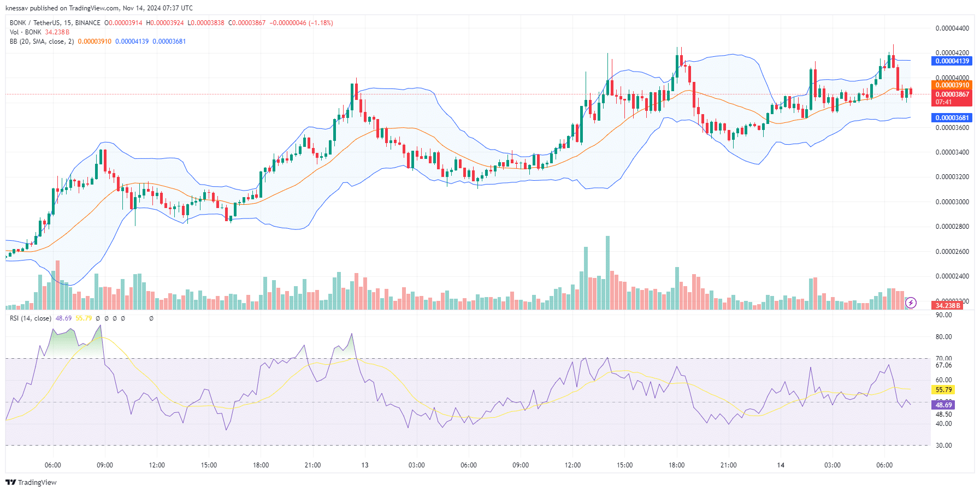Screen dimensions: 980x492
Task: Click the 0.00002600 price axis label
Action: [x=952, y=252]
